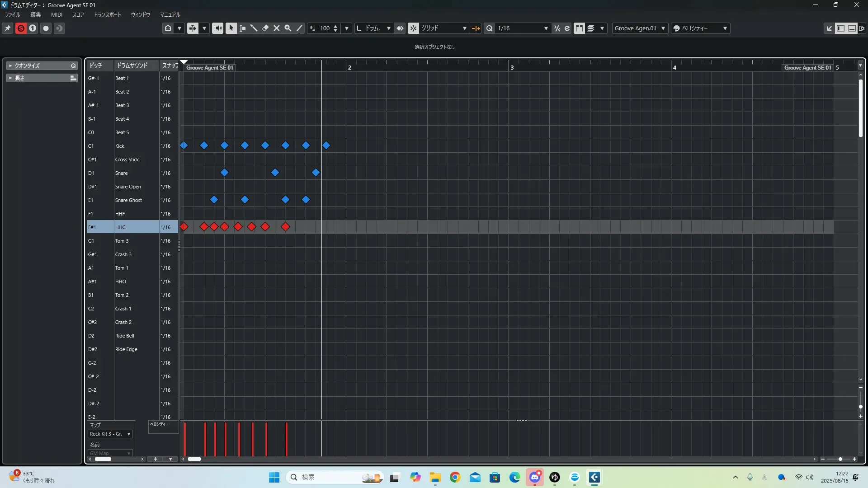The width and height of the screenshot is (868, 488).
Task: Select the Drumstick tool
Action: [x=254, y=28]
